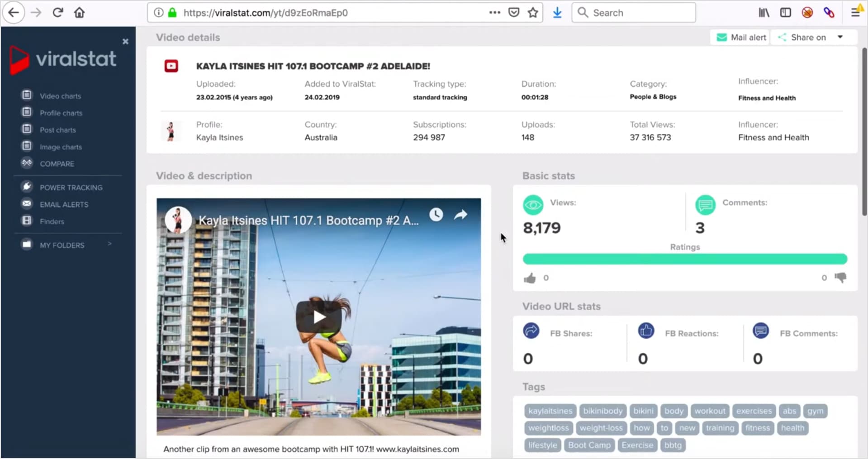Reload the page with refresh icon
The height and width of the screenshot is (459, 868).
click(57, 13)
